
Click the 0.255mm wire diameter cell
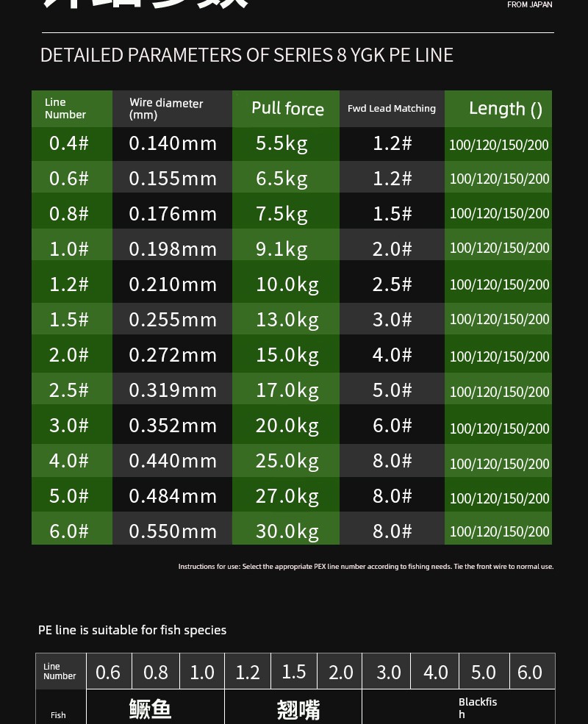[173, 320]
